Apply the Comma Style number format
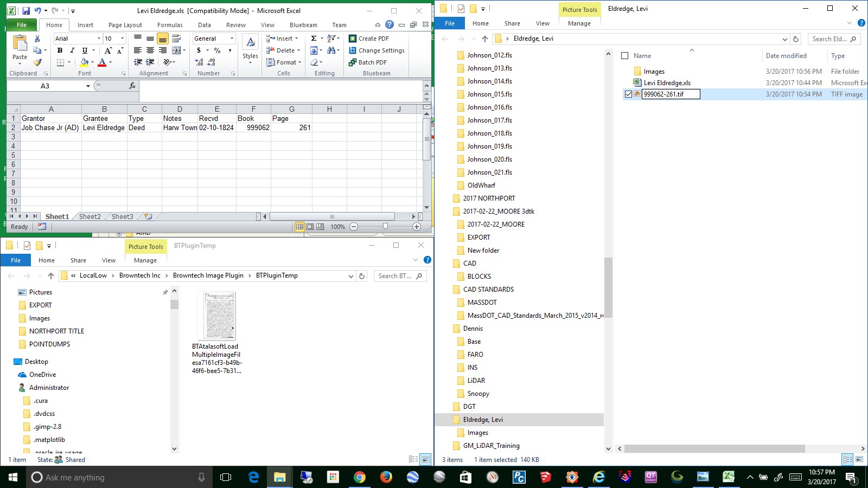The width and height of the screenshot is (868, 488). tap(230, 50)
